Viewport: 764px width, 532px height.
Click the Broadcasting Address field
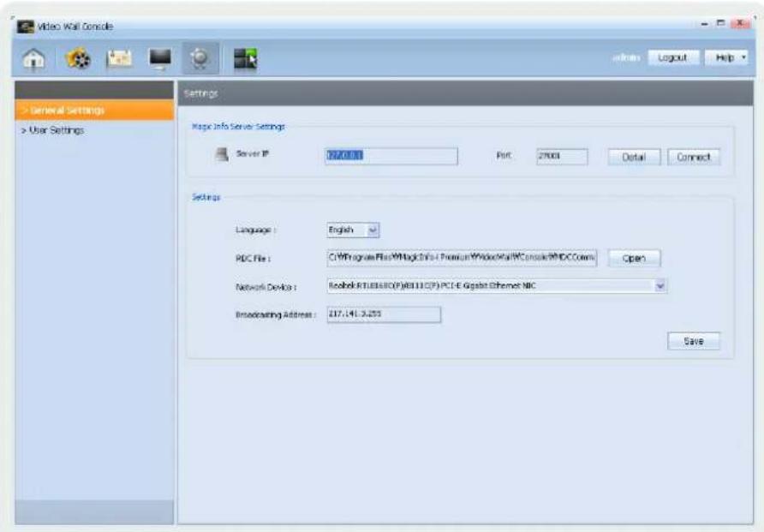(x=384, y=314)
